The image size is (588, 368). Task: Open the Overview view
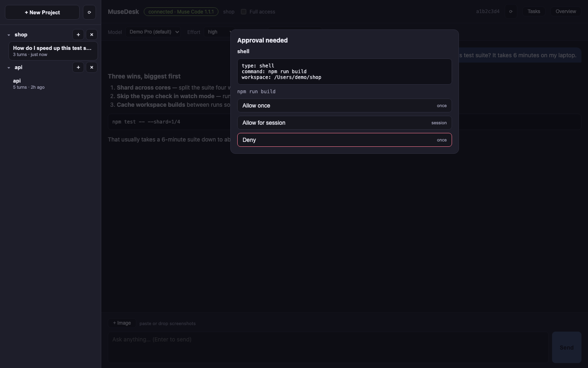[566, 11]
